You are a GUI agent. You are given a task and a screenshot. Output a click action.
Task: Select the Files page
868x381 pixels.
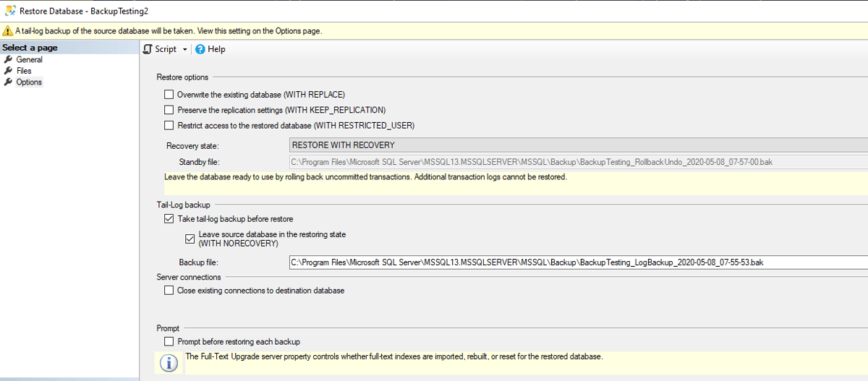(x=24, y=71)
